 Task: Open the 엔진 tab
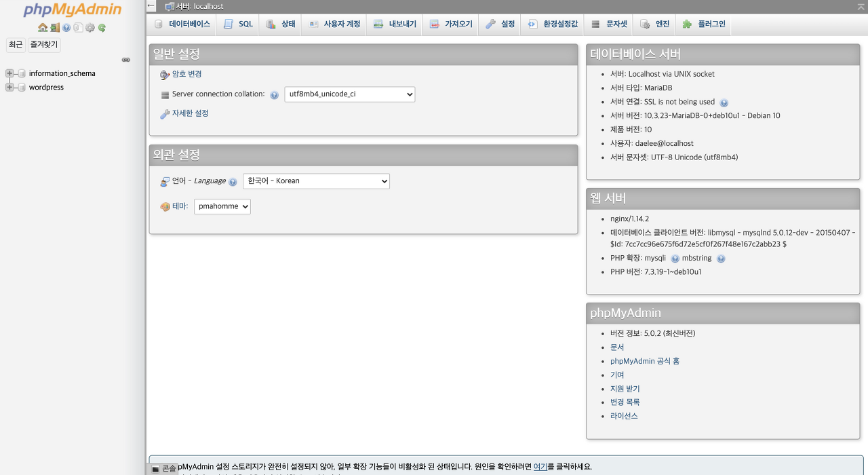pos(655,24)
